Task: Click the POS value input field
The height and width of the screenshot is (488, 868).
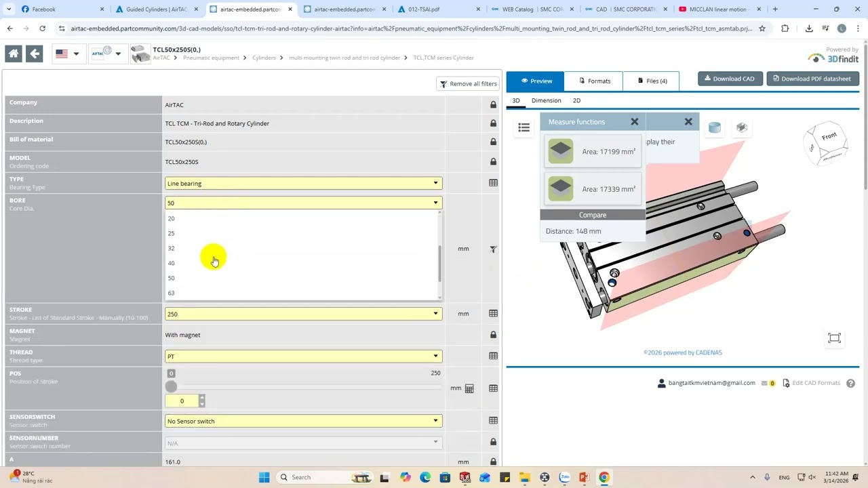Action: pyautogui.click(x=182, y=401)
